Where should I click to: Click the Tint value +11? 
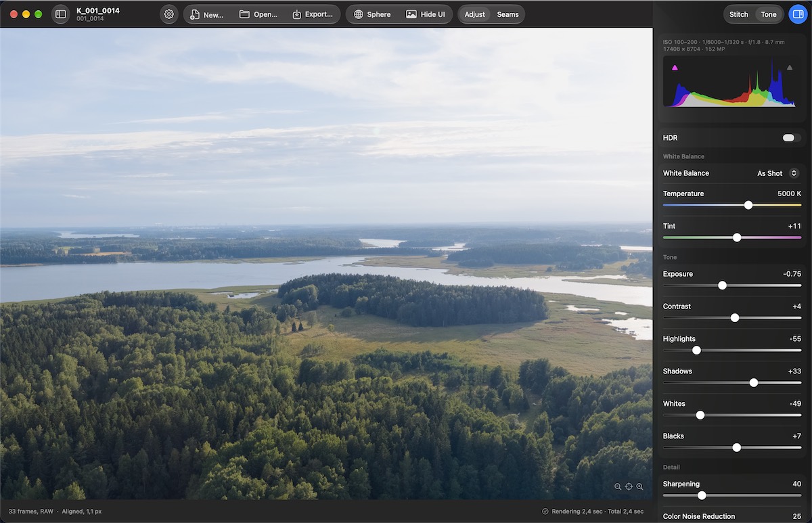[x=794, y=226]
